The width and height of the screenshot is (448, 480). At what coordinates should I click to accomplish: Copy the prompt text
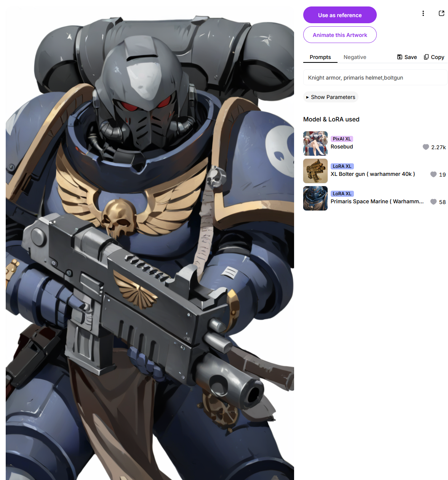tap(434, 57)
